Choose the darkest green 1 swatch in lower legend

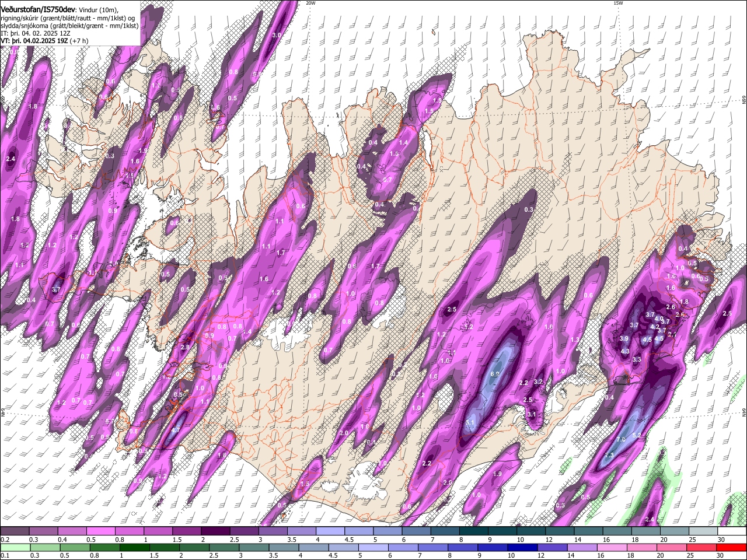tap(134, 547)
